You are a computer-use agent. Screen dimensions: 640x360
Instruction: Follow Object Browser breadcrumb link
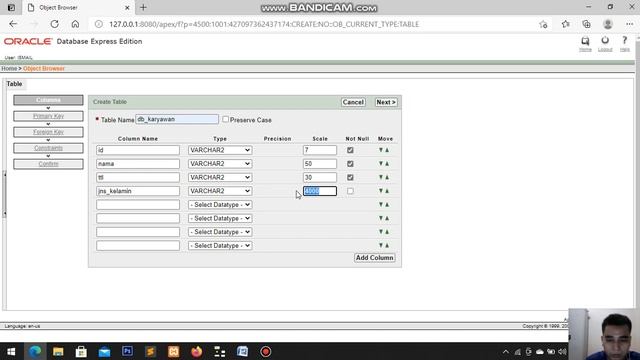coord(44,69)
